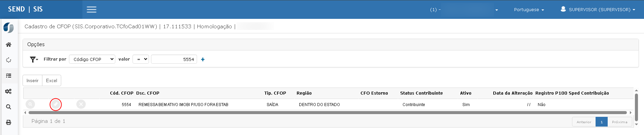Open the home icon in sidebar

[x=9, y=44]
